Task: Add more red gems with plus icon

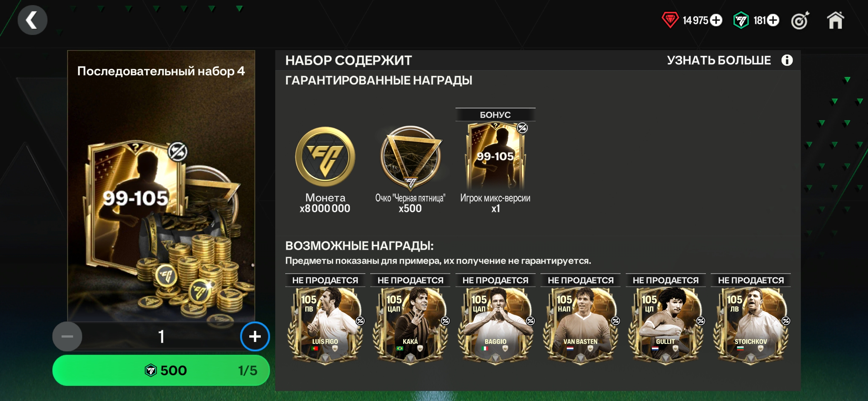Action: pos(716,20)
